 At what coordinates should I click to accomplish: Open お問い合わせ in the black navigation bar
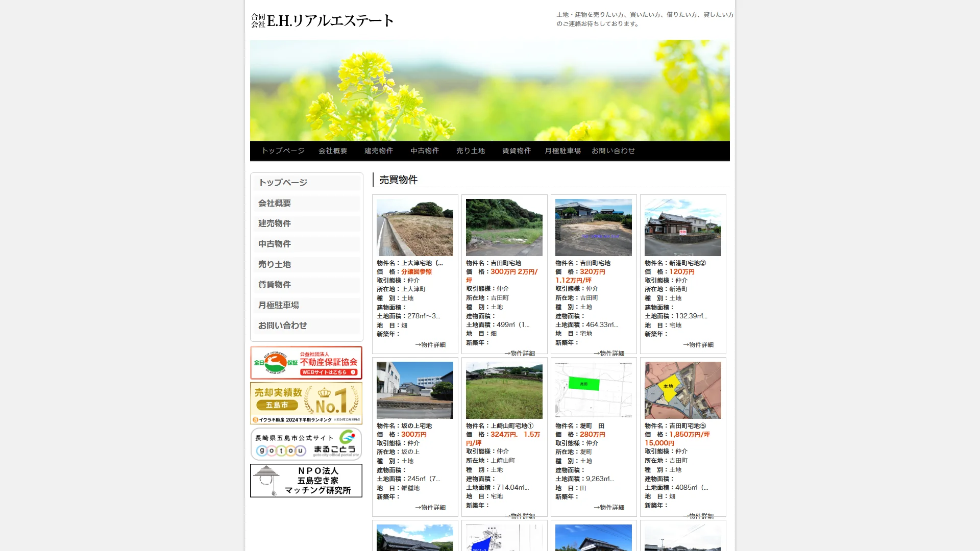(x=613, y=151)
